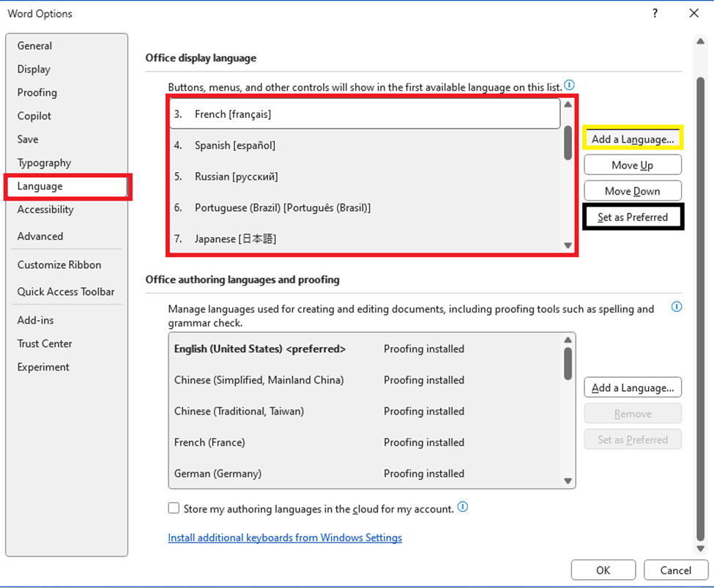
Task: Open the Proofing options category
Action: (x=67, y=92)
